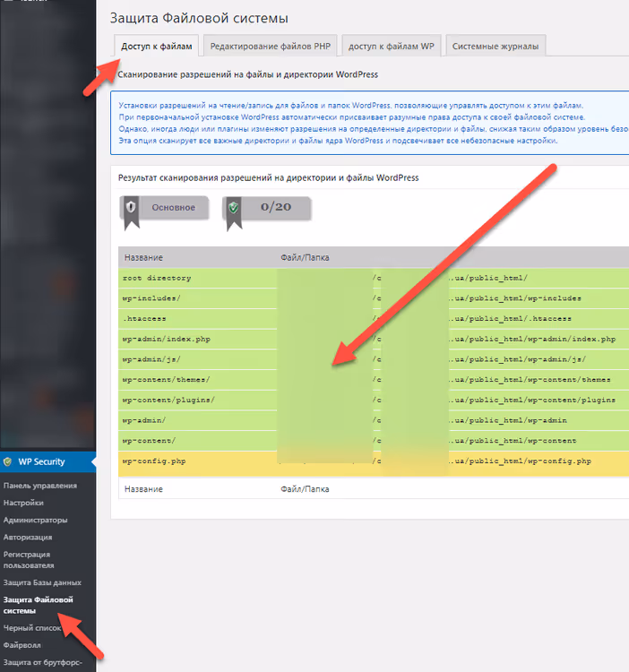Image resolution: width=629 pixels, height=672 pixels.
Task: Click the public_html/wp-admin/js/ path cell
Action: 518,359
